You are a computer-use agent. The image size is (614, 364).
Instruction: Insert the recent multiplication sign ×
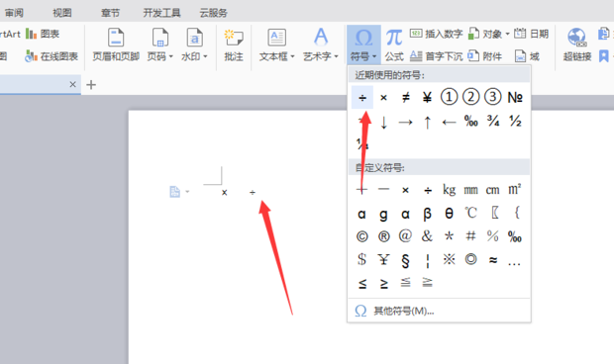pos(384,97)
